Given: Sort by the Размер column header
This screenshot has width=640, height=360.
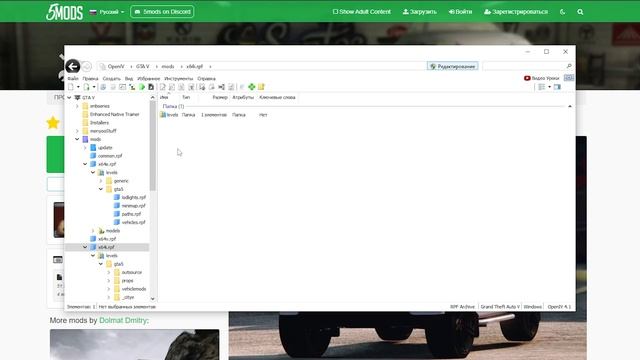Looking at the screenshot, I should point(220,97).
